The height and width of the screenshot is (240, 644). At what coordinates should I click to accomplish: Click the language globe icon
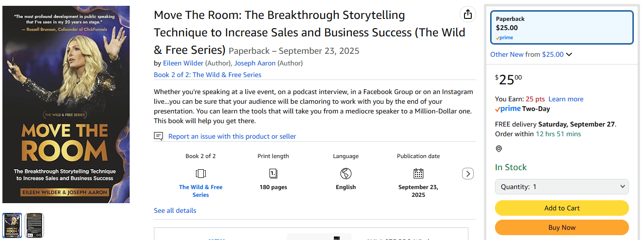coord(345,174)
